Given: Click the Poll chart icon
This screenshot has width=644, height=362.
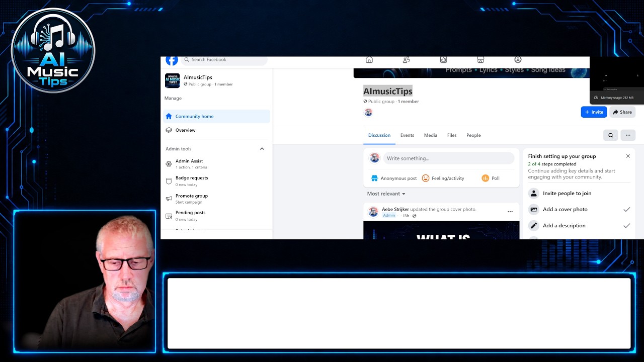Looking at the screenshot, I should 486,178.
